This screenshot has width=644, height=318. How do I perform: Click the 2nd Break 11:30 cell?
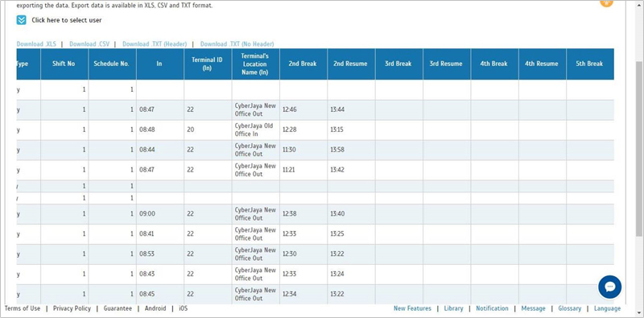[303, 150]
